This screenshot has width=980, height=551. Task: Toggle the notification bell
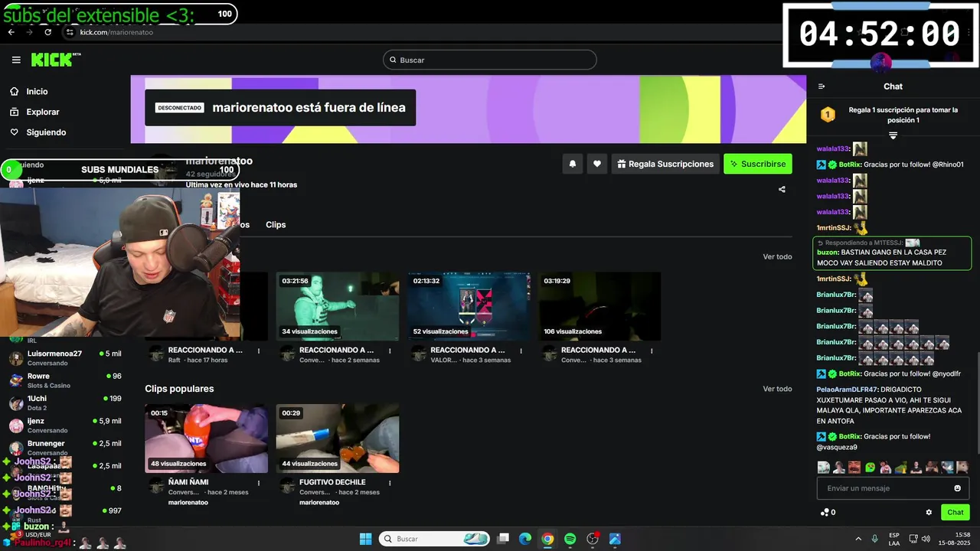tap(572, 164)
